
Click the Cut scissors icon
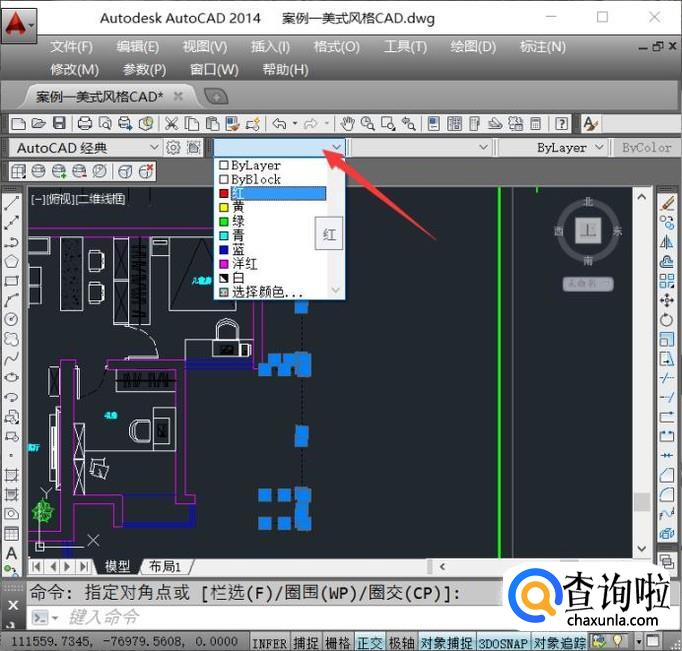[x=171, y=124]
